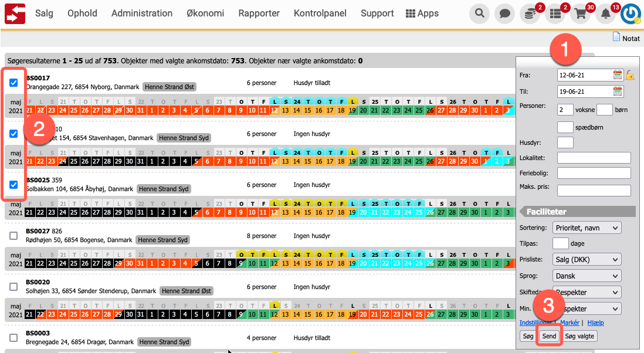The height and width of the screenshot is (353, 644).
Task: Open the calendar picker for Fra date
Action: (x=617, y=74)
